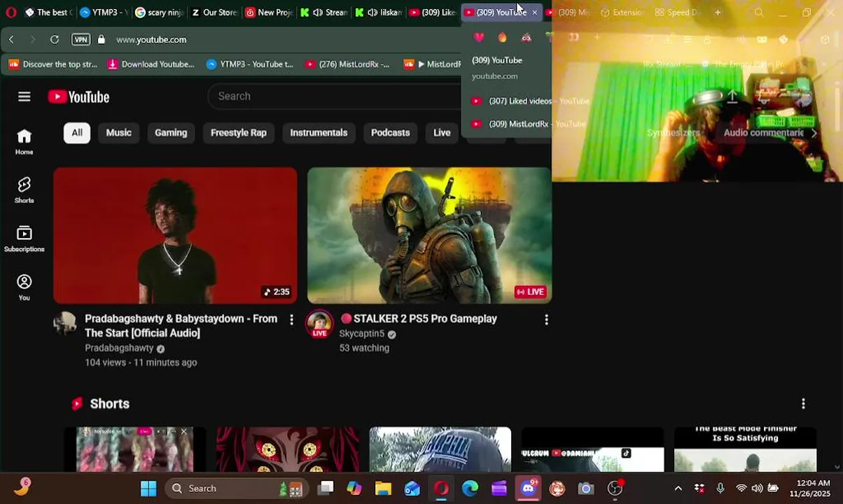Image resolution: width=843 pixels, height=504 pixels.
Task: Open YTMP3 - YouTube bookmark
Action: (250, 64)
